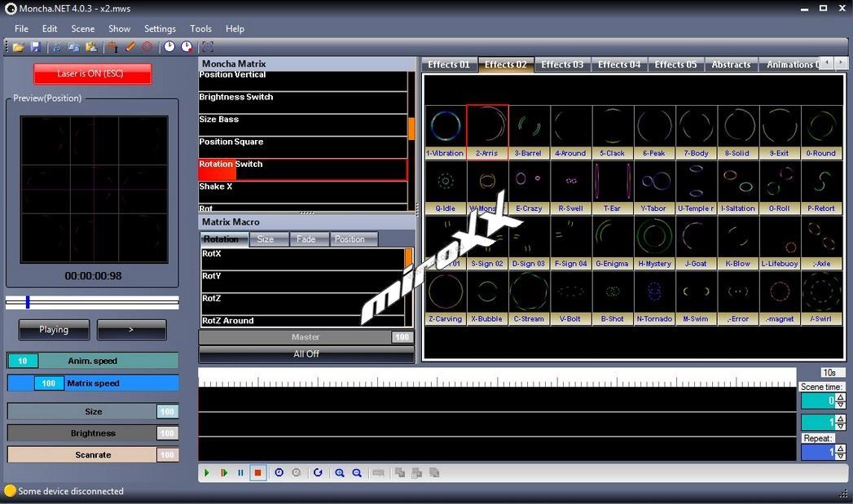Screen dimensions: 853x504
Task: Click the cut scissors toolbar icon
Action: click(56, 47)
